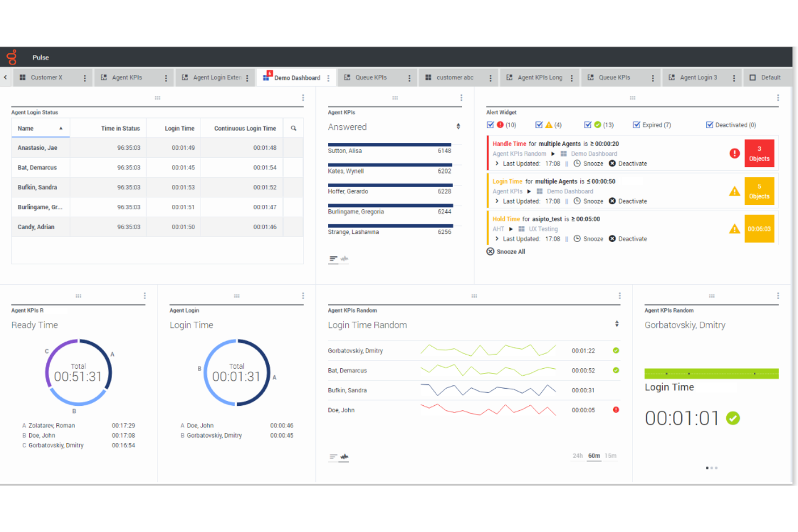Uncheck the Expired (7) alerts filter

pyautogui.click(x=637, y=125)
